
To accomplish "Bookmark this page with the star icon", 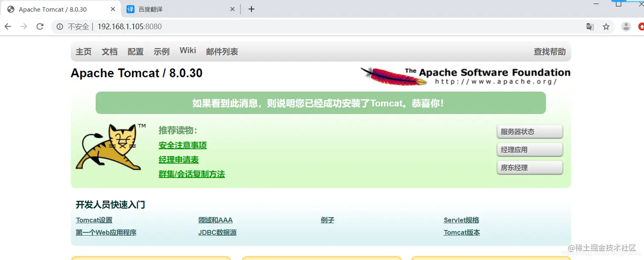I will point(606,26).
